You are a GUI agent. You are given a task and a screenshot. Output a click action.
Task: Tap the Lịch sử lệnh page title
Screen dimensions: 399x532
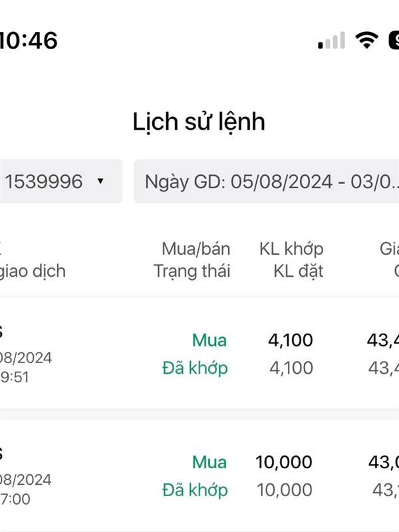pos(199,122)
